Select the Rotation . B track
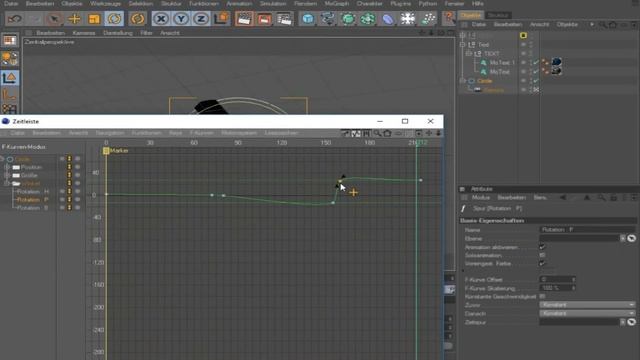Screen dimensions: 640x360 pyautogui.click(x=33, y=208)
